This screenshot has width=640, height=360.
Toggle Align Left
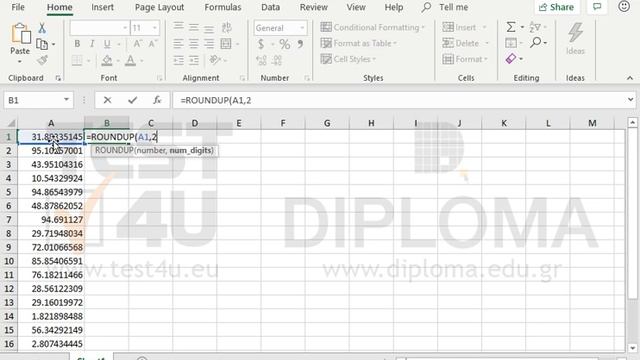click(178, 44)
